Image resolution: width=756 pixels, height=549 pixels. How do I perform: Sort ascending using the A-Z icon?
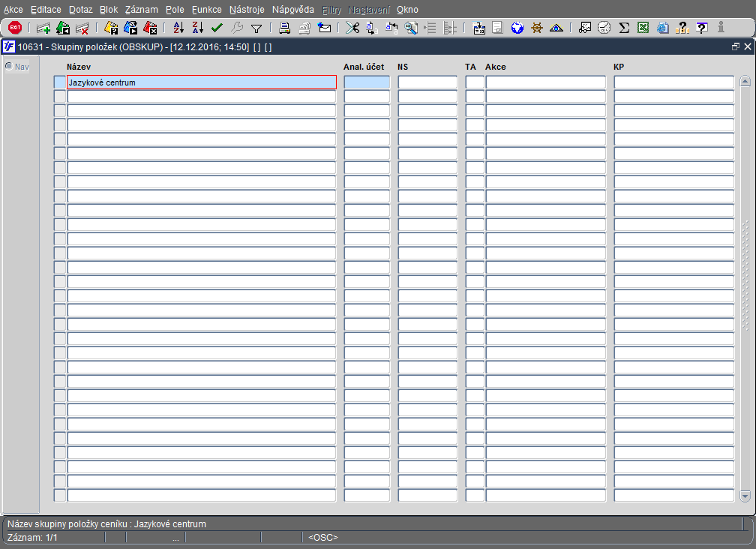coord(178,28)
